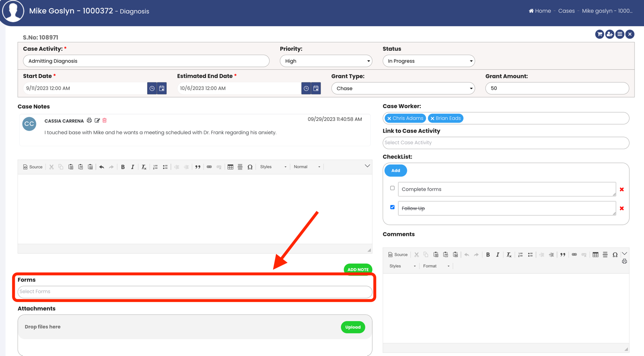This screenshot has width=644, height=356.
Task: Delete the case note via trash icon
Action: pyautogui.click(x=104, y=120)
